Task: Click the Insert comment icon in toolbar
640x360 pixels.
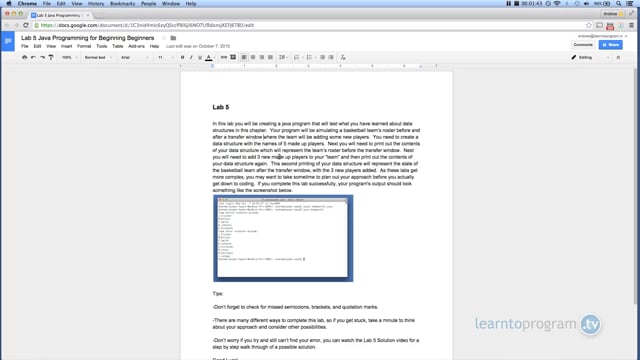Action: click(x=233, y=58)
